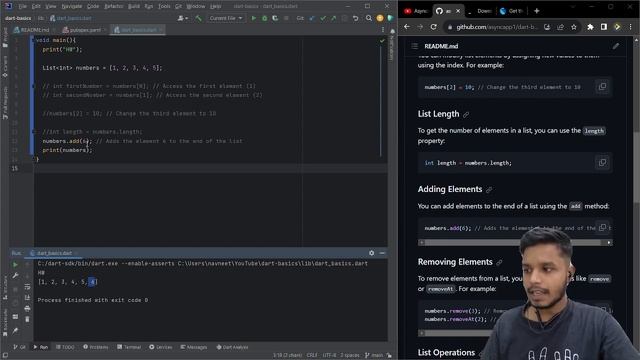This screenshot has height=360, width=640.
Task: Open Search Everywhere magnifier icon
Action: pyautogui.click(x=369, y=18)
